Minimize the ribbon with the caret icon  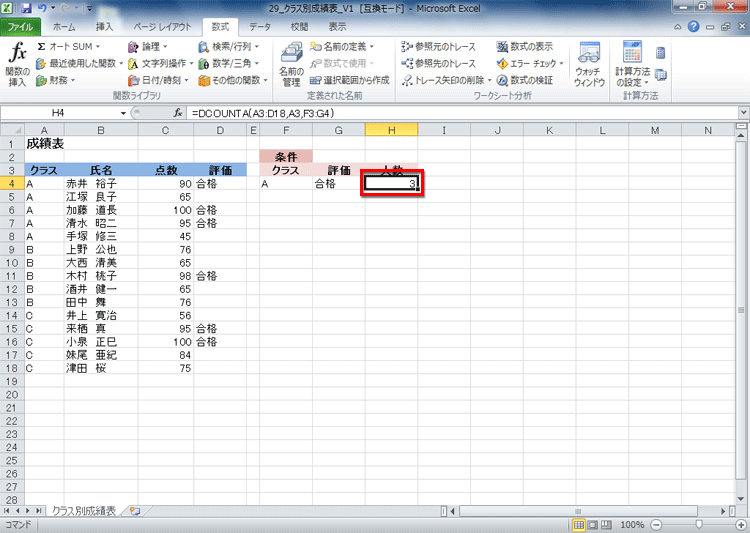678,27
